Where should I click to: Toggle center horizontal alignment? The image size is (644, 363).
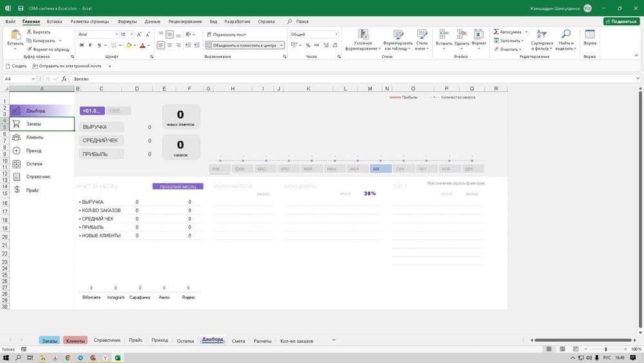[x=169, y=45]
